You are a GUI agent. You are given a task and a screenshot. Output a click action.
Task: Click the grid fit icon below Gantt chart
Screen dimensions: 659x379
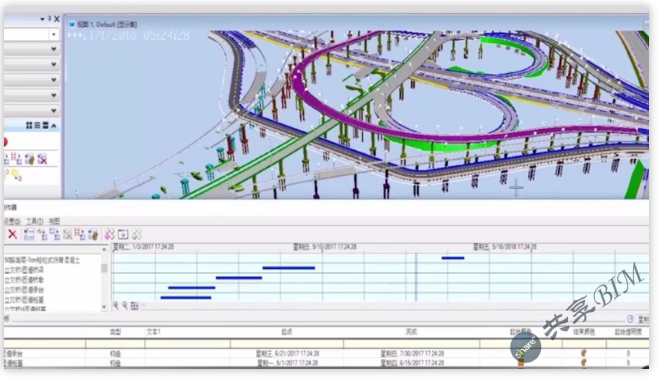click(x=134, y=306)
